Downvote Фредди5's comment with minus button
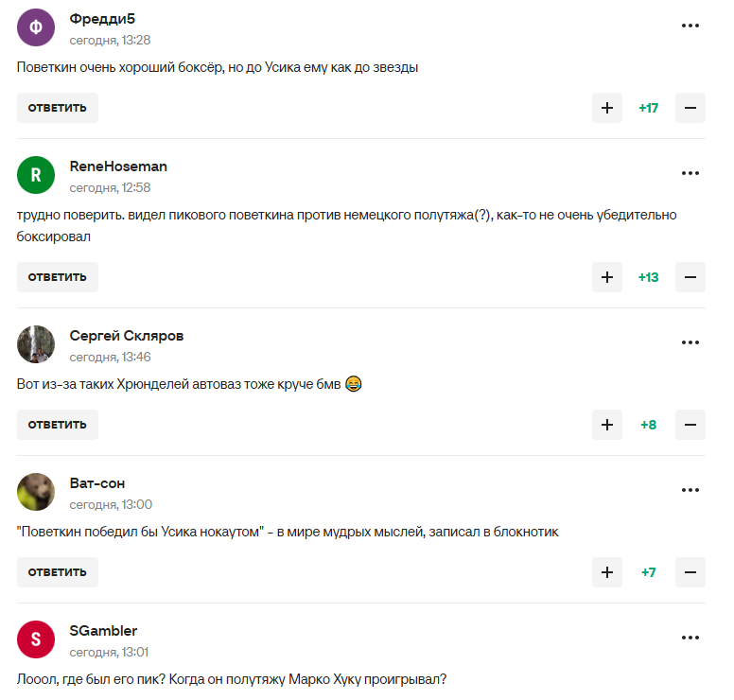Screen dimensions: 734x700 690,108
